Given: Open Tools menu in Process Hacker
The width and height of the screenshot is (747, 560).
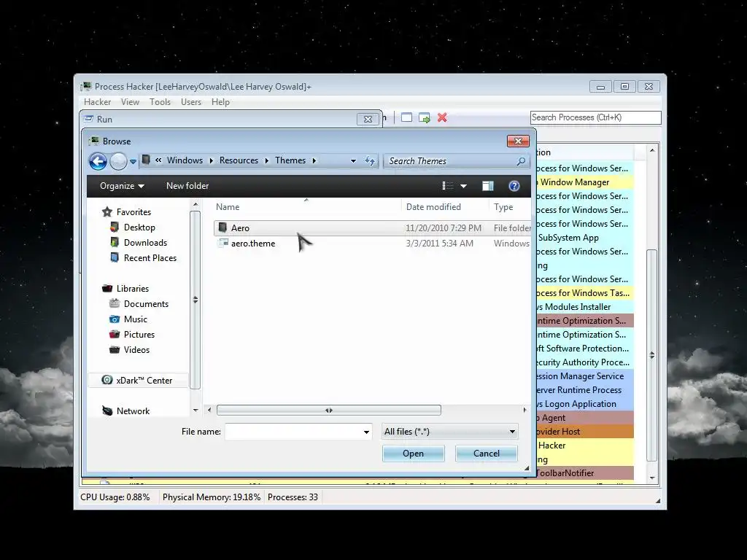Looking at the screenshot, I should point(160,102).
